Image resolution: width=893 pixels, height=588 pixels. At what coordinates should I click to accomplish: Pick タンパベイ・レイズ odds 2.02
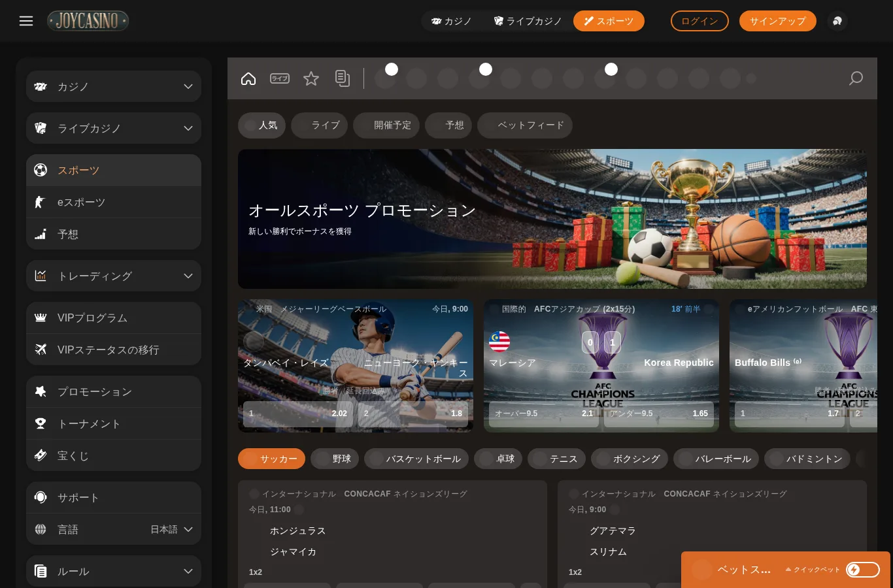click(x=298, y=414)
